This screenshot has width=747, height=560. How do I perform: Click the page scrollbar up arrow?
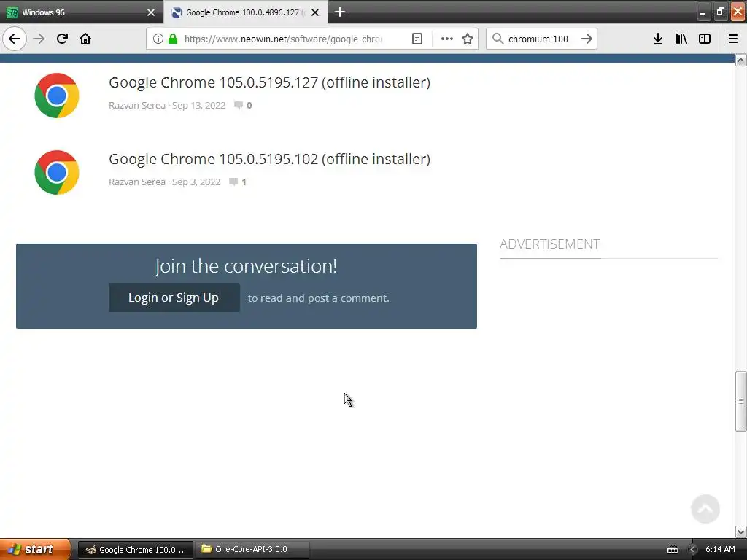[741, 60]
